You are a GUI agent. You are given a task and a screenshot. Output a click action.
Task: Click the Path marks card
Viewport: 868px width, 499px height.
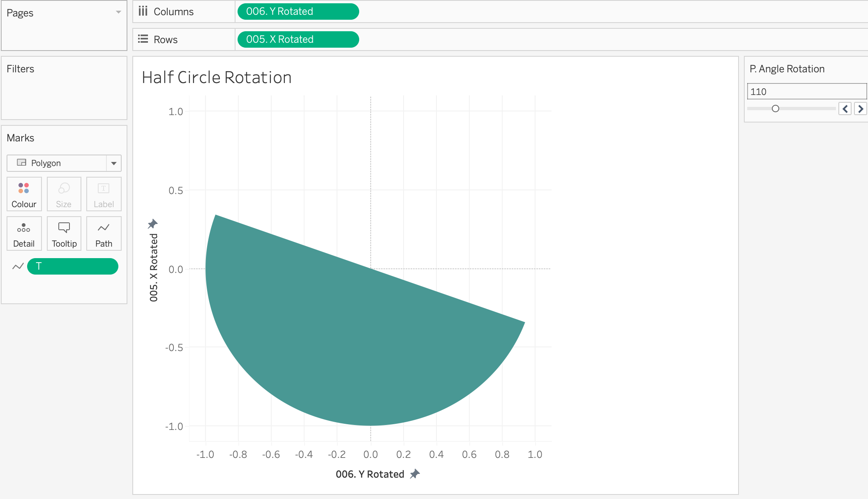[104, 233]
